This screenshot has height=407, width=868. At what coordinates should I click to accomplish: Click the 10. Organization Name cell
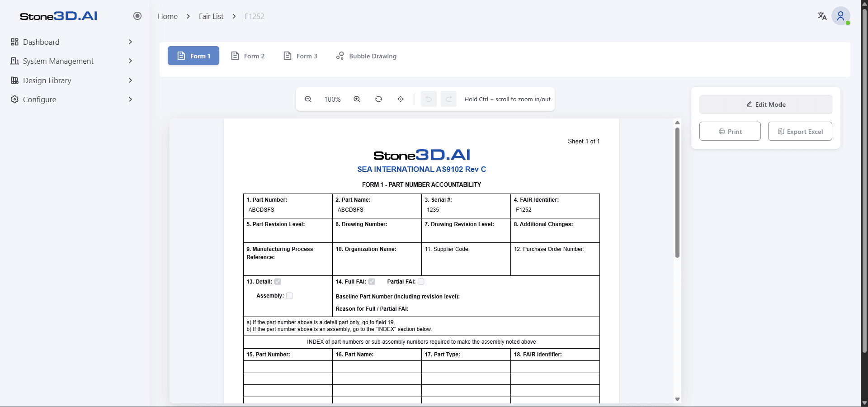pos(377,259)
